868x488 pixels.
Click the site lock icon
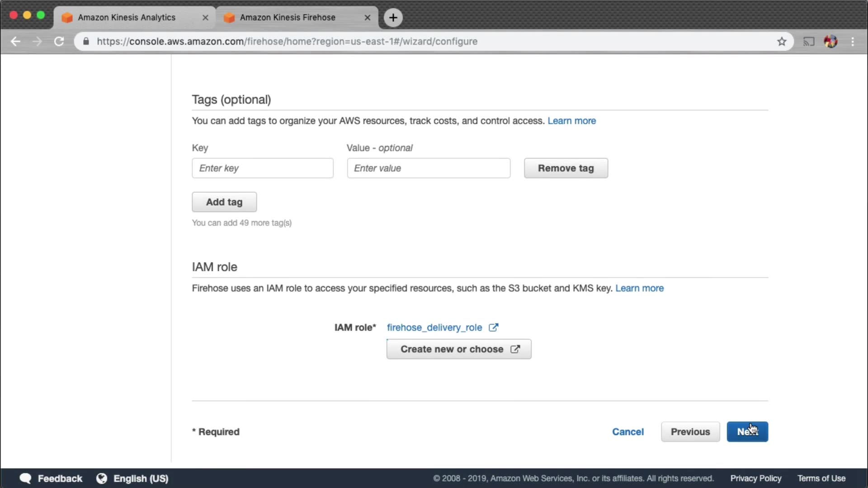(86, 42)
